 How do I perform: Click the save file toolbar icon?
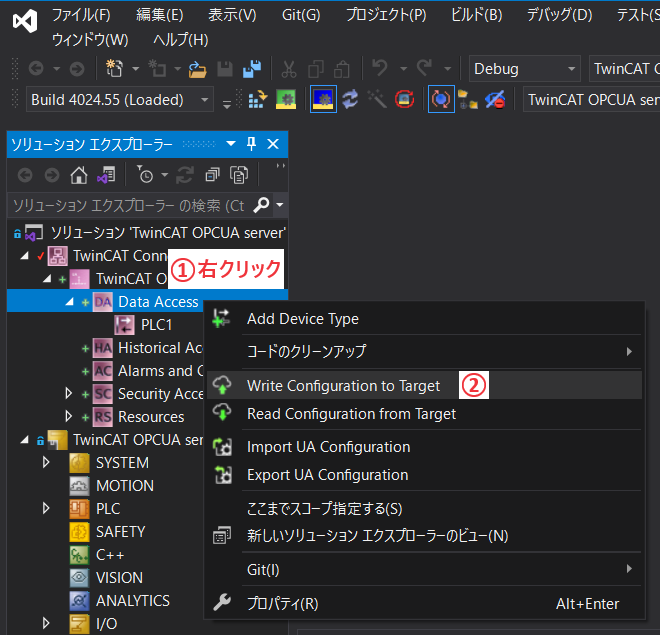pyautogui.click(x=225, y=69)
